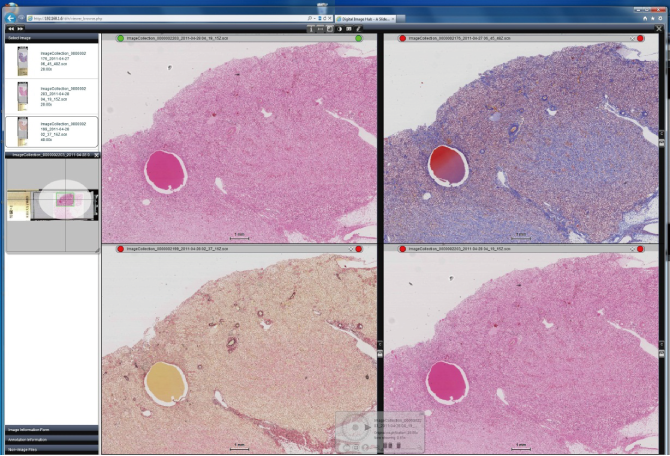
Task: Collapse the Select Image panel header
Action: pos(50,38)
